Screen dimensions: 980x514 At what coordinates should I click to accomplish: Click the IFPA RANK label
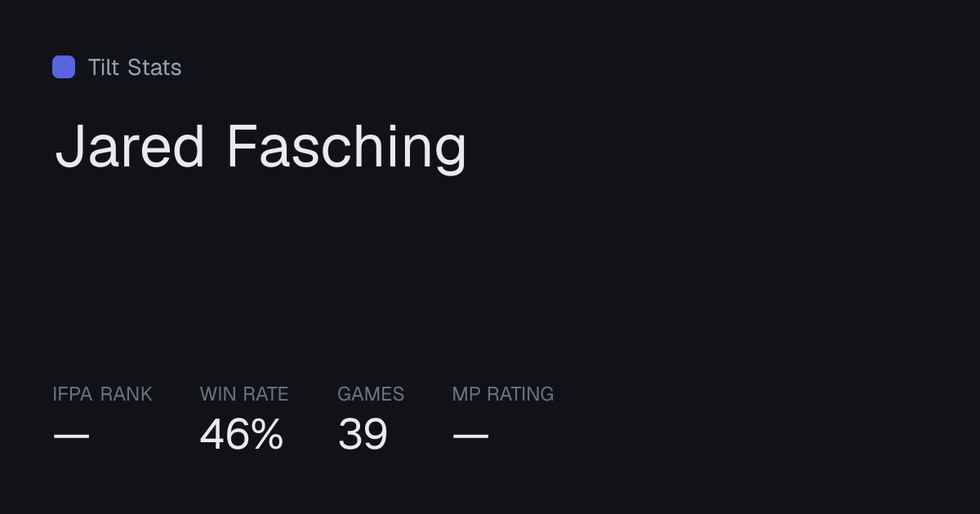click(x=102, y=394)
